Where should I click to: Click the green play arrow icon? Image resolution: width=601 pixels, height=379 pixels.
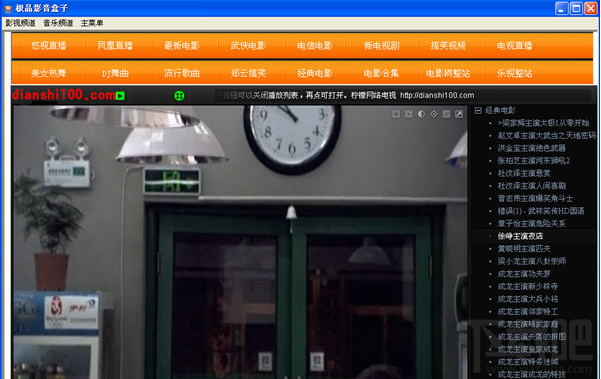click(x=120, y=96)
